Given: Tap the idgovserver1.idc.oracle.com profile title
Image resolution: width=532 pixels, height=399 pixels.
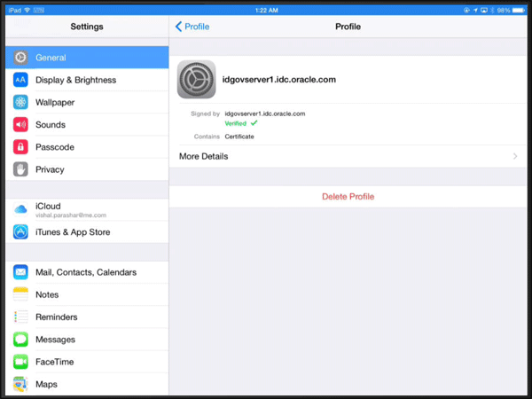Looking at the screenshot, I should pos(279,80).
